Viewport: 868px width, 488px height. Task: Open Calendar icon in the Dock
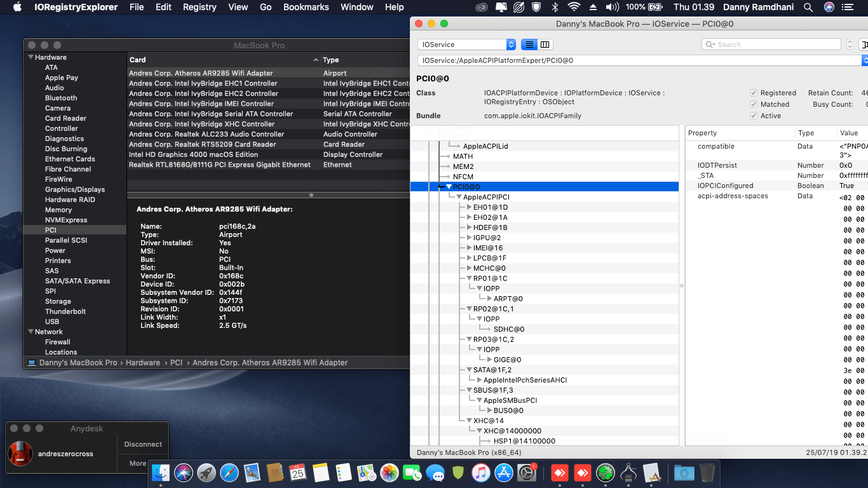pyautogui.click(x=297, y=472)
